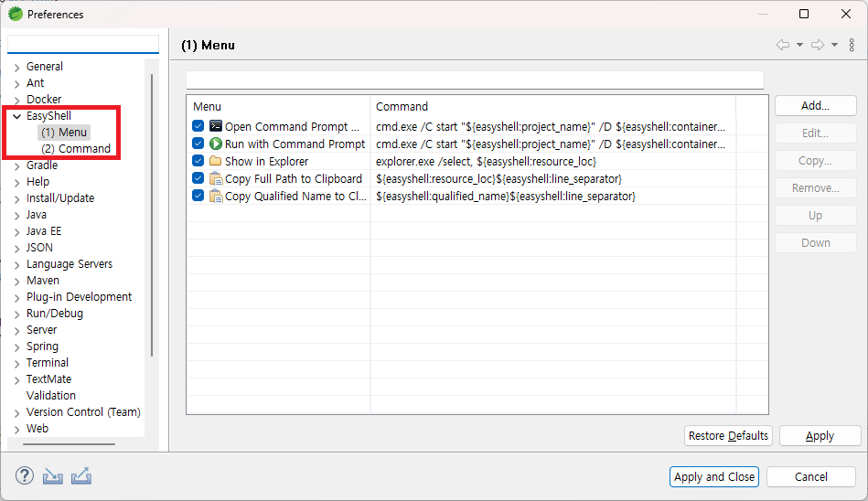
Task: Select the Install/Update preference entry
Action: [60, 198]
